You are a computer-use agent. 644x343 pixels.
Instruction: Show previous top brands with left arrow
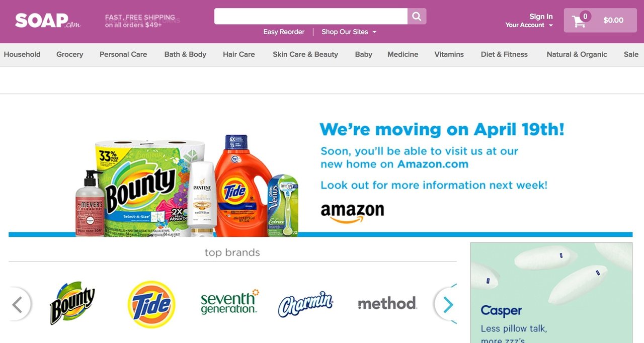18,304
